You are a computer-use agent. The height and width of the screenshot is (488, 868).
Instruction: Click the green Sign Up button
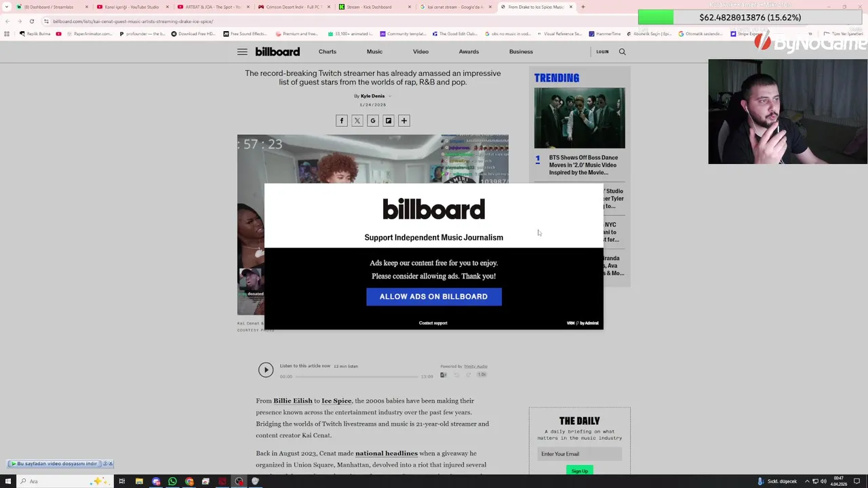pos(579,470)
